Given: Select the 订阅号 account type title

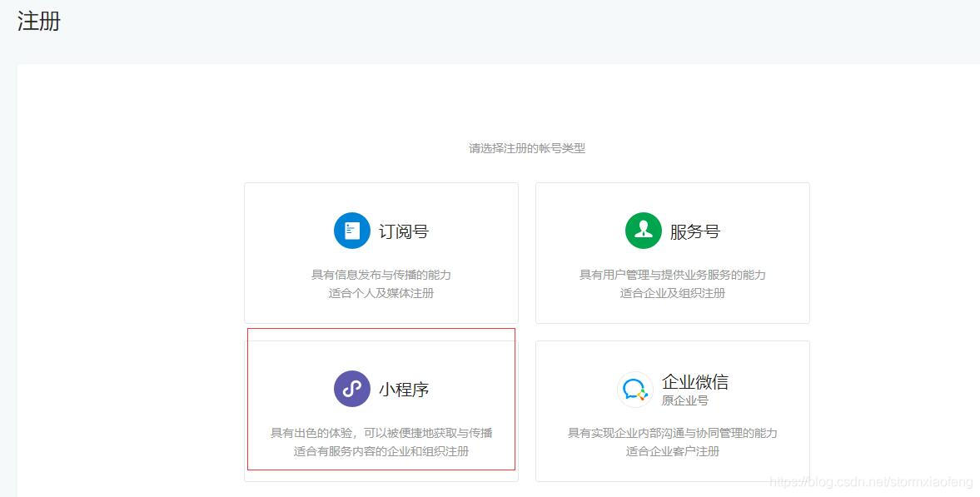Looking at the screenshot, I should coord(404,231).
